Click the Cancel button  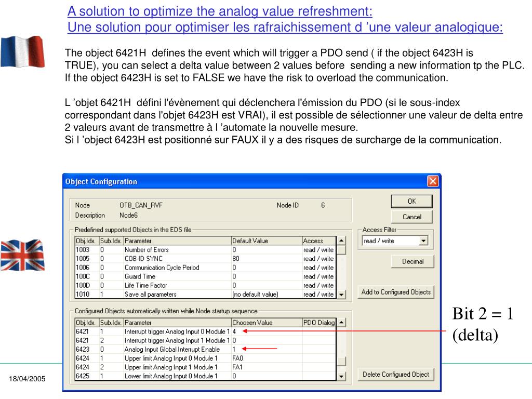tap(411, 217)
